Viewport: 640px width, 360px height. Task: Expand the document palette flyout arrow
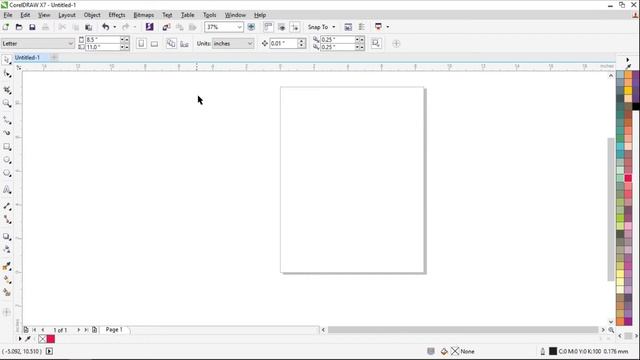[20, 339]
